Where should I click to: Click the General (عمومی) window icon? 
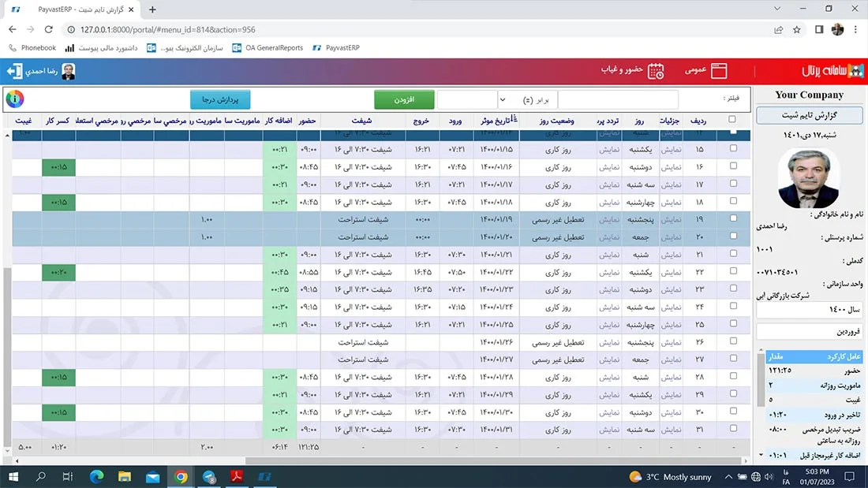click(718, 71)
